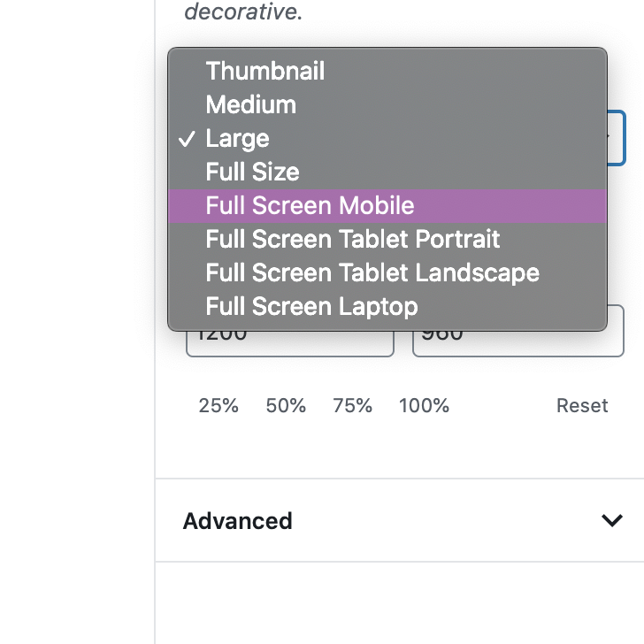
Task: Pick Full Screen Tablet Landscape size
Action: coord(387,273)
